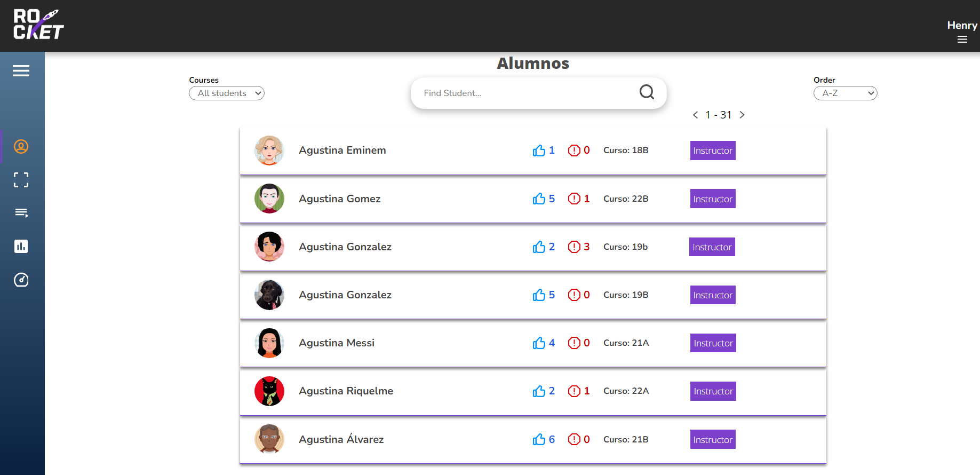The width and height of the screenshot is (980, 475).
Task: Go to next page of students
Action: click(742, 115)
